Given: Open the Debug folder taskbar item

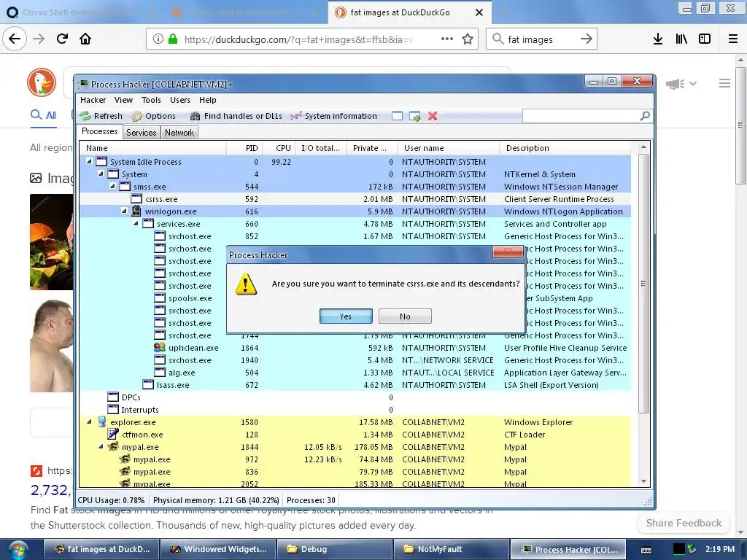Looking at the screenshot, I should (334, 549).
